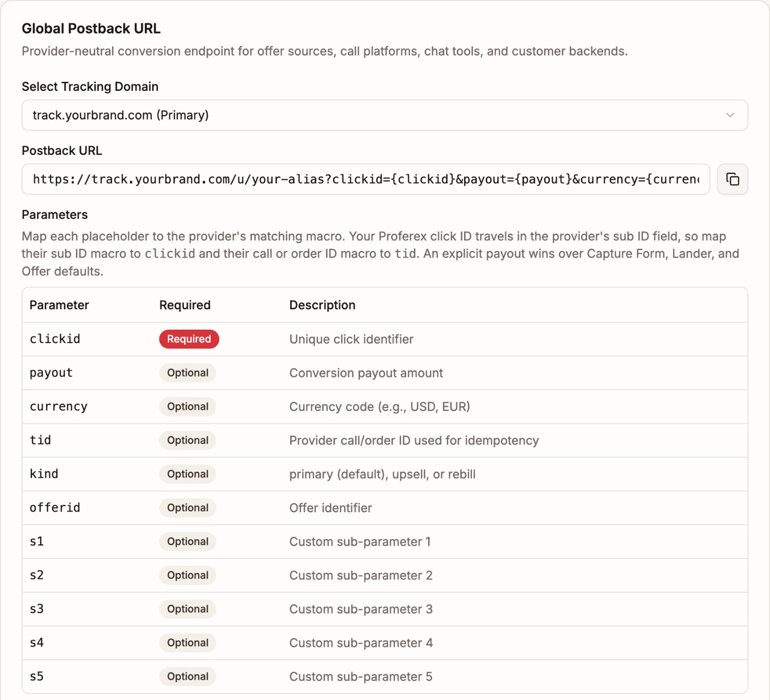
Task: Click the Postback URL label
Action: click(62, 151)
